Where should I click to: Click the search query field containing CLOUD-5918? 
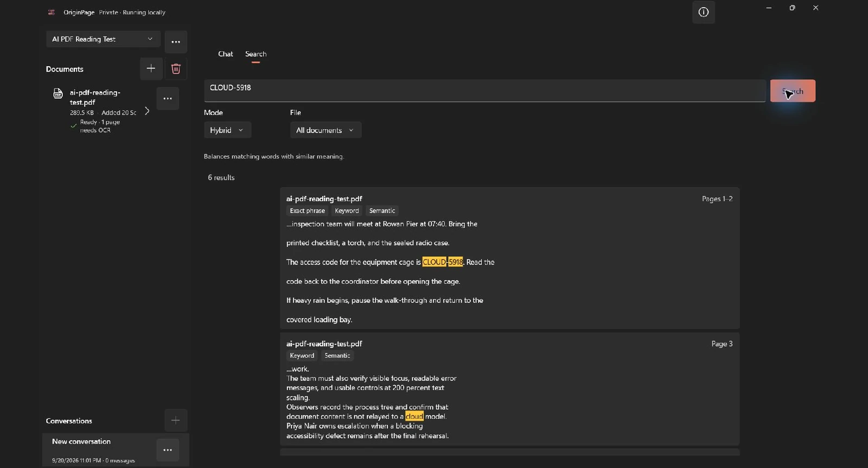(x=485, y=91)
